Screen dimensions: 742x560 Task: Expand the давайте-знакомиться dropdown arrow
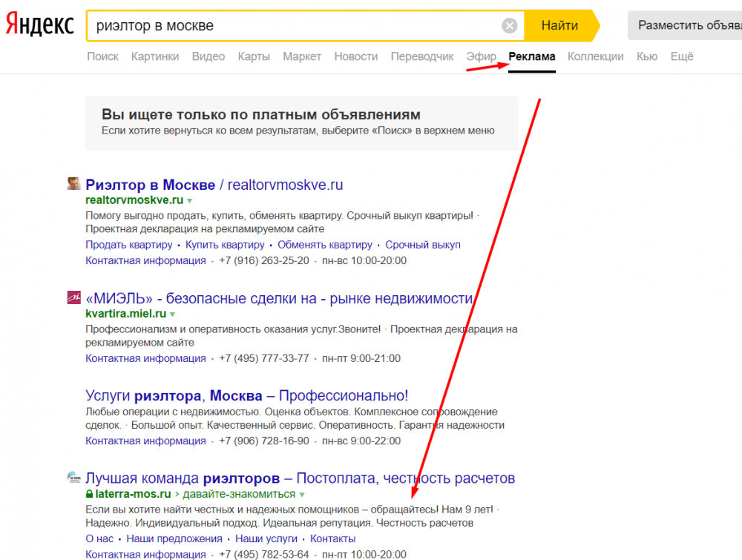(x=302, y=494)
